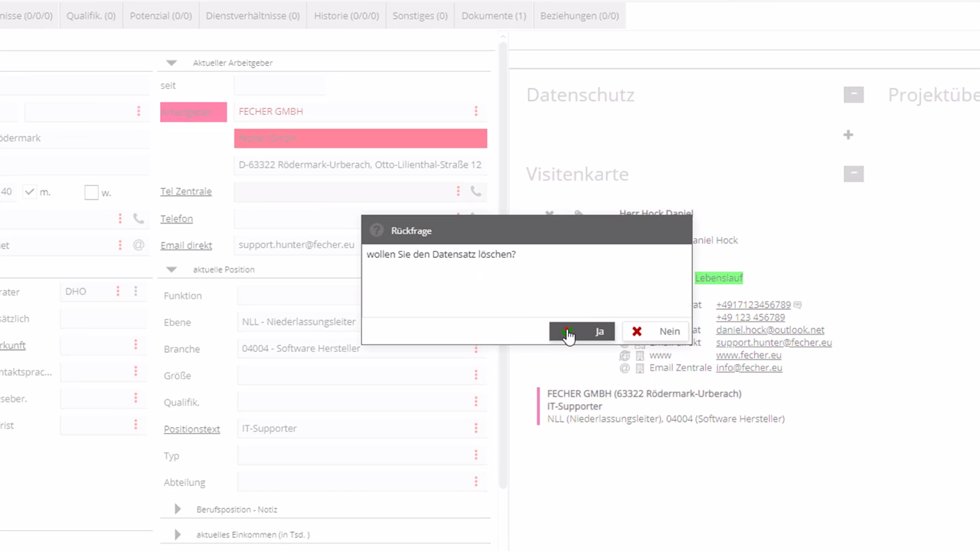Open three-dot menu left of left-panel phone icon

(x=120, y=219)
